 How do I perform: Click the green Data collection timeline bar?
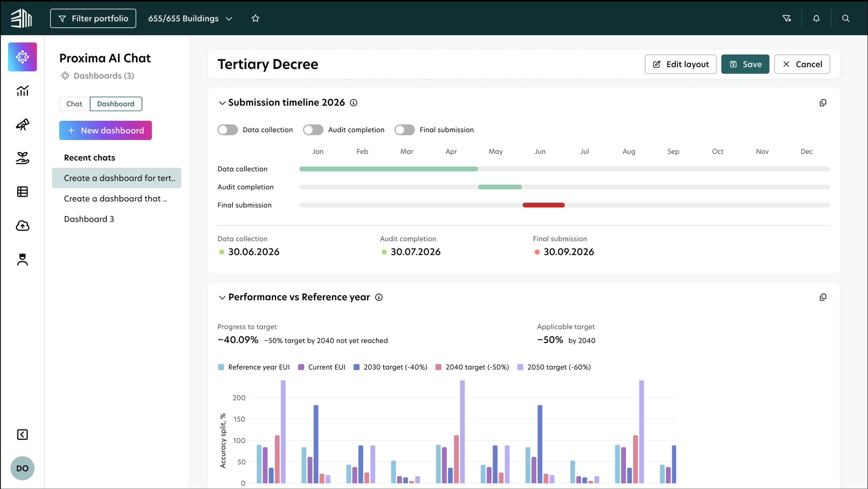click(x=389, y=169)
